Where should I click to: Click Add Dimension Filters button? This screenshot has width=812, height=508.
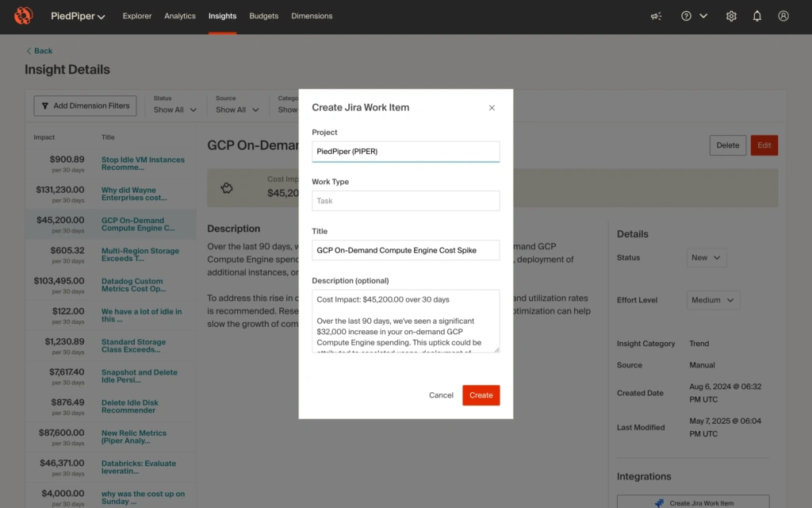(x=86, y=106)
